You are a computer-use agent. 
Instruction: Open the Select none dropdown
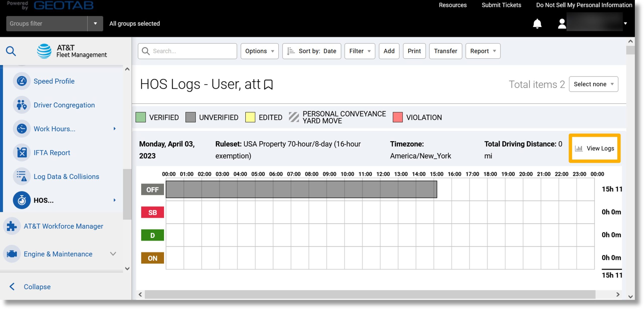click(593, 84)
